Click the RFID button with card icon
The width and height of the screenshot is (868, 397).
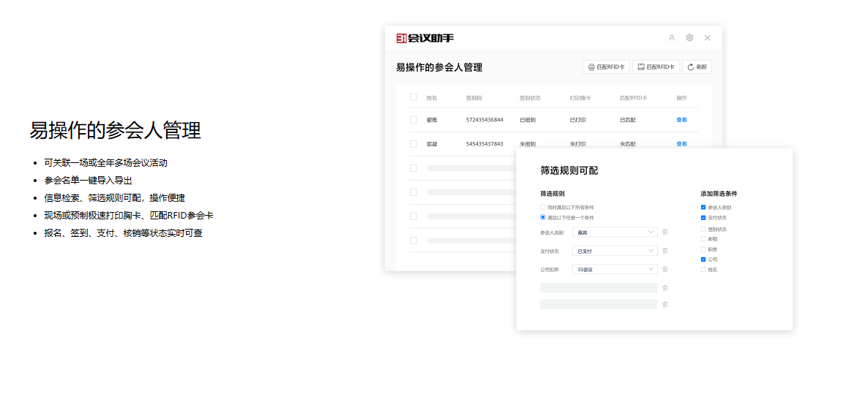pyautogui.click(x=656, y=67)
